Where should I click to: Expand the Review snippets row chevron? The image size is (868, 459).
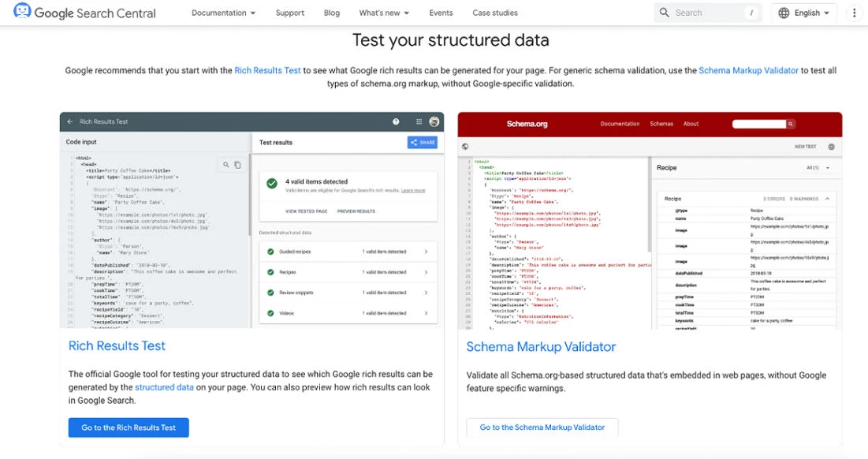tap(427, 293)
